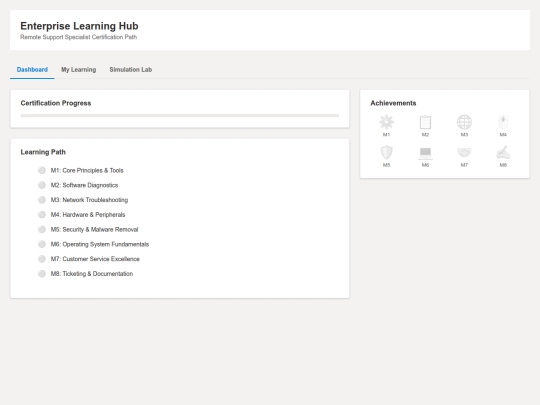Select the status circle for M7 Customer Service
Viewport: 540px width, 405px height.
click(42, 259)
